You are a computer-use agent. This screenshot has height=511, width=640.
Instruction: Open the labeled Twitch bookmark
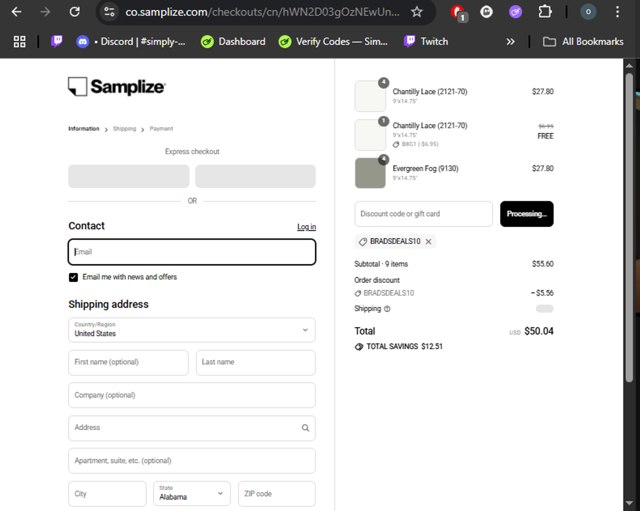point(426,42)
